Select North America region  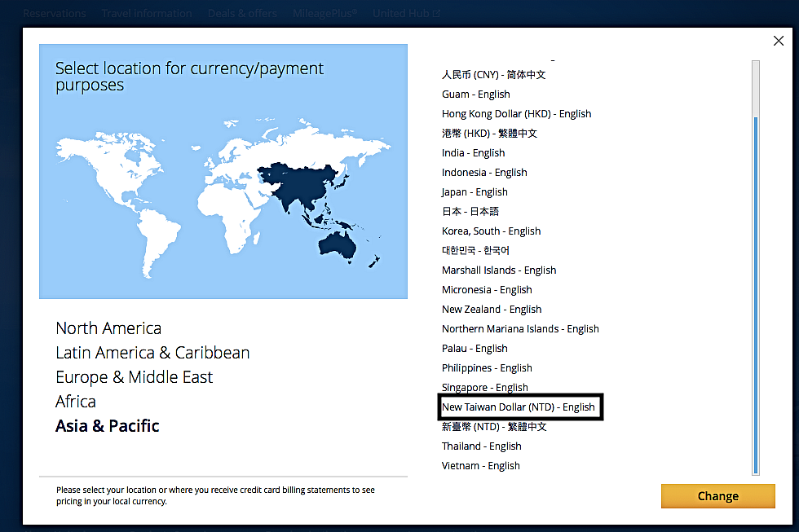pyautogui.click(x=108, y=328)
